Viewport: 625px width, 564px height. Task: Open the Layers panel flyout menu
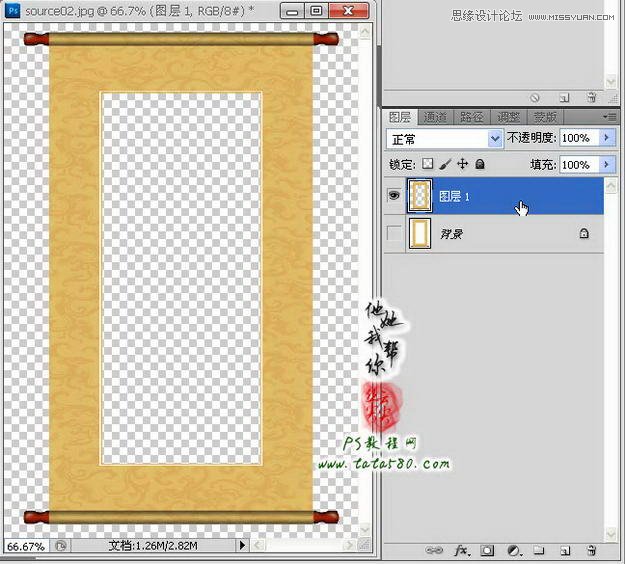[610, 116]
